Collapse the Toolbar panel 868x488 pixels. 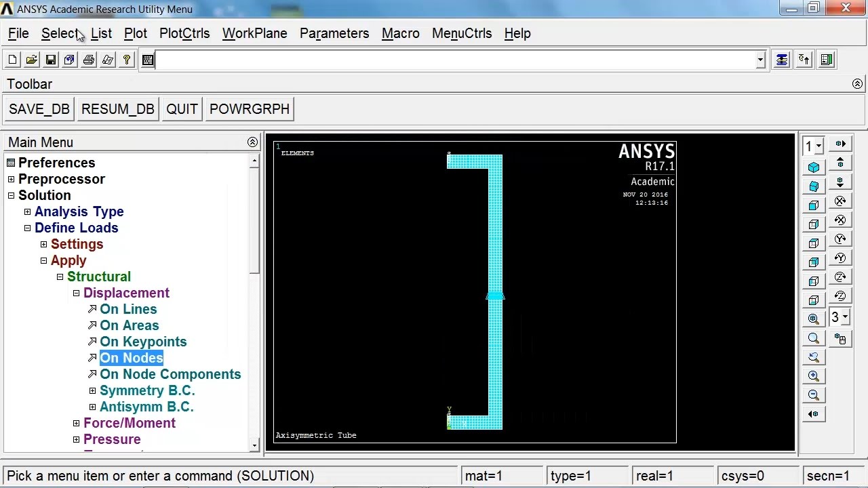tap(857, 84)
